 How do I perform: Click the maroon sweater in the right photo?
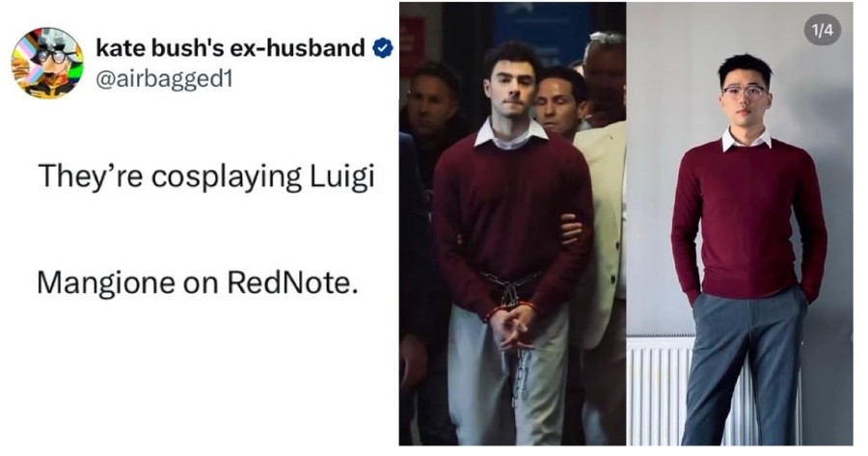(749, 219)
